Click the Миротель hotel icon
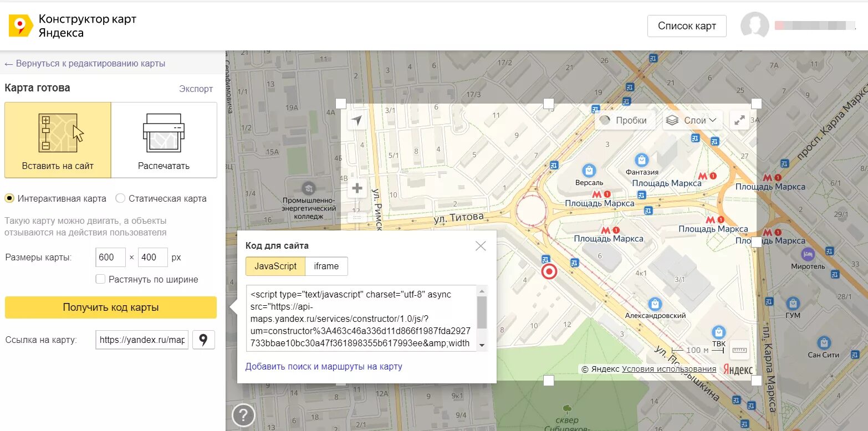Screen dimensions: 868x431 (808, 254)
